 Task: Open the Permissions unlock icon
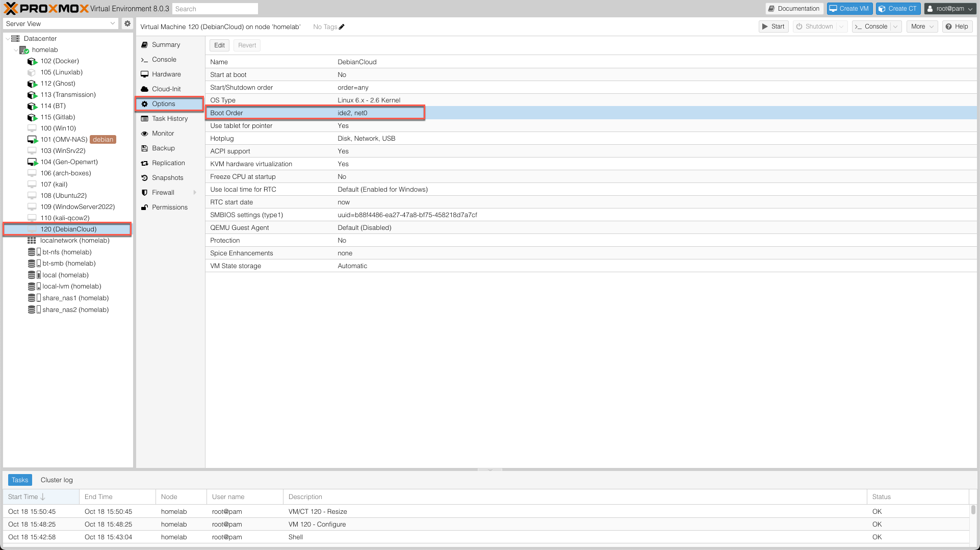(x=145, y=207)
